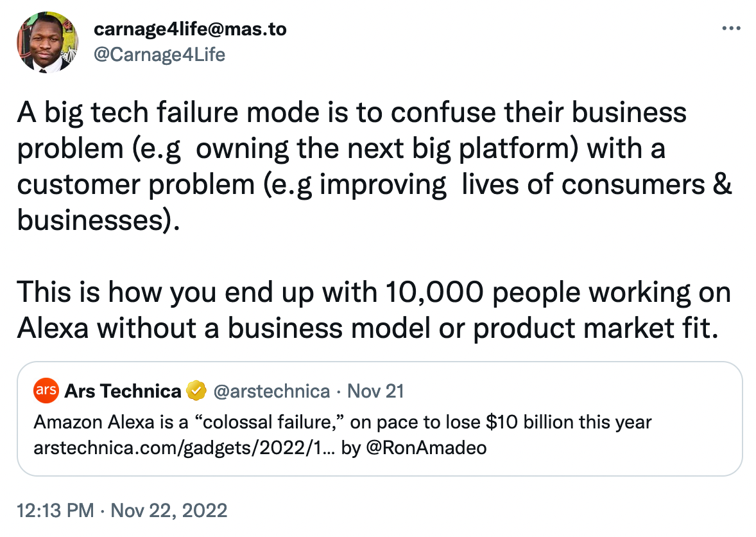
Task: Click the Nov 22, 2022 date
Action: point(169,511)
